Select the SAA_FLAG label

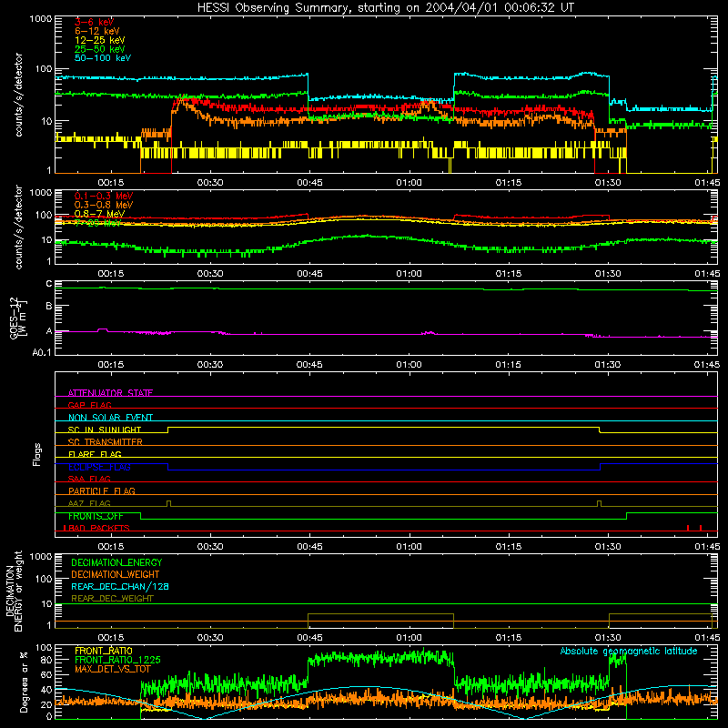point(89,479)
